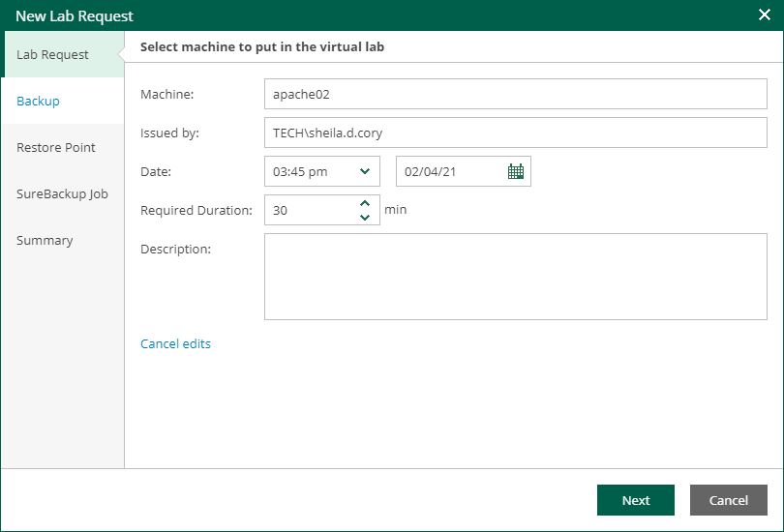This screenshot has height=532, width=784.
Task: Expand the time dropdown showing 03:45 pm
Action: pos(365,171)
